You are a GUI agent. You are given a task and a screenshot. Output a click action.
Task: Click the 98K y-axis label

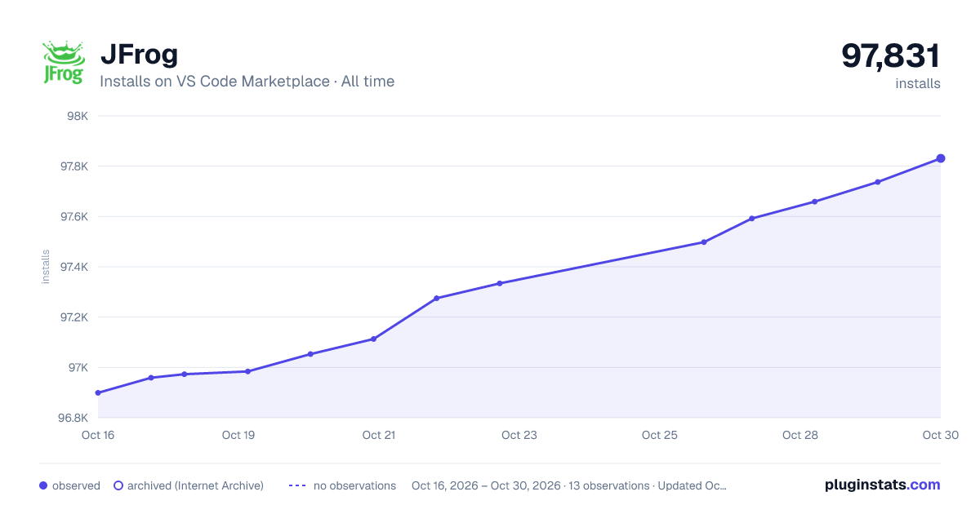click(x=77, y=116)
